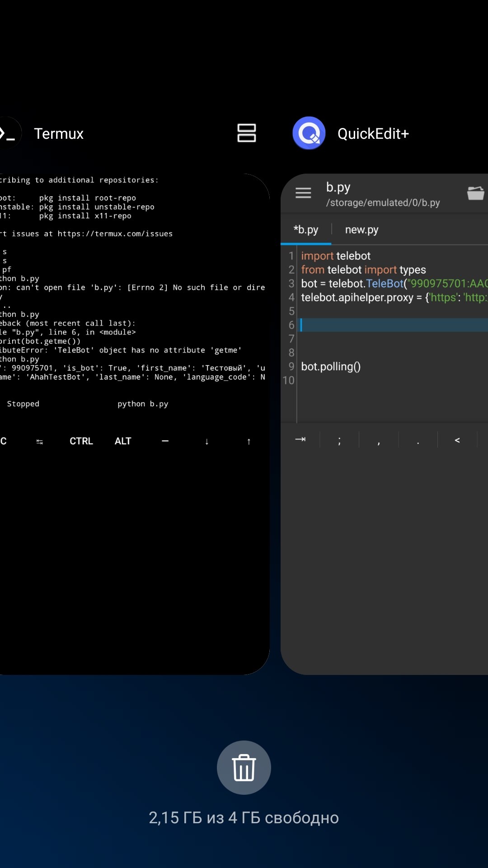Tap line number 10 in editor gutter
Viewport: 488px width, 868px height.
point(289,380)
